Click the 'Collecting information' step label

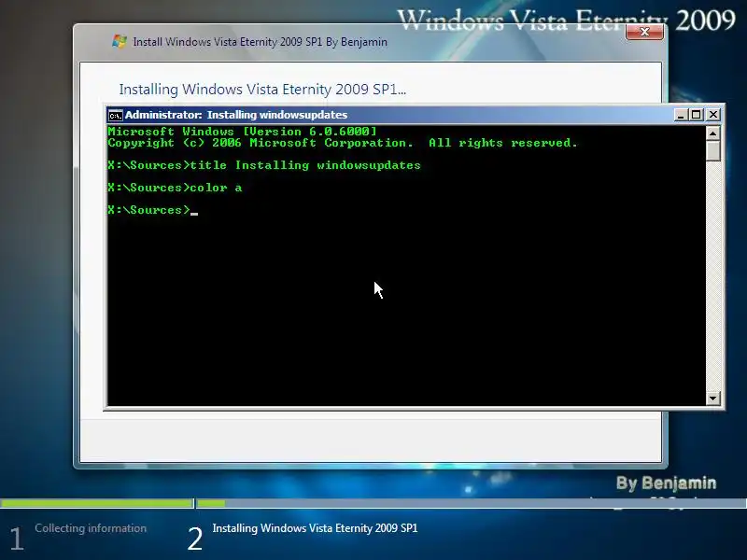[x=91, y=528]
